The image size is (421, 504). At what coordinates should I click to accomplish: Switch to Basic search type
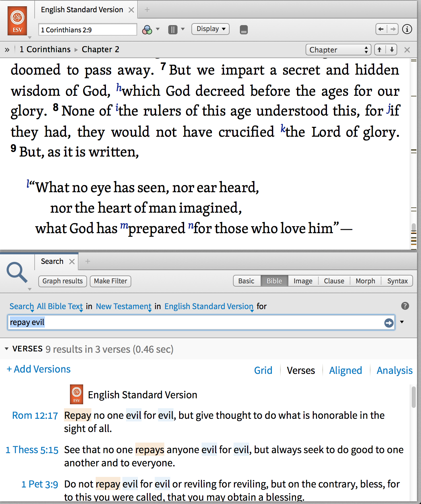246,281
